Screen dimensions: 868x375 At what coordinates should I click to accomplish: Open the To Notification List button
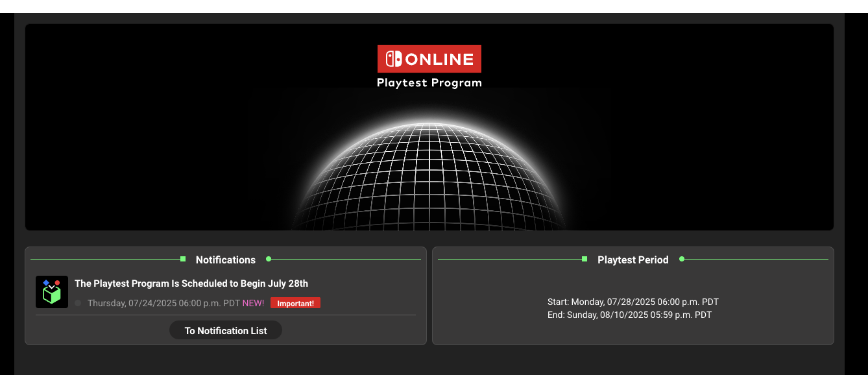click(226, 330)
